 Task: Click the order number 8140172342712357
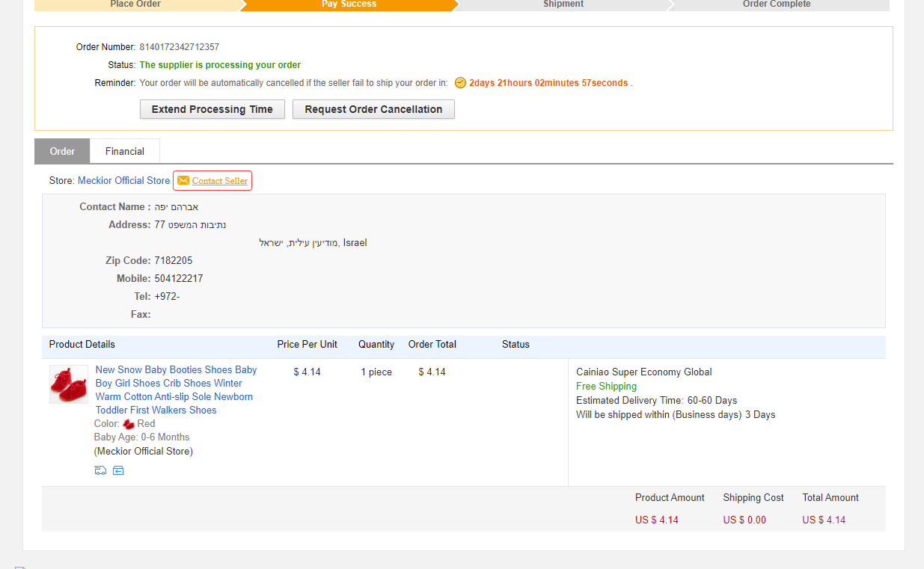point(180,47)
